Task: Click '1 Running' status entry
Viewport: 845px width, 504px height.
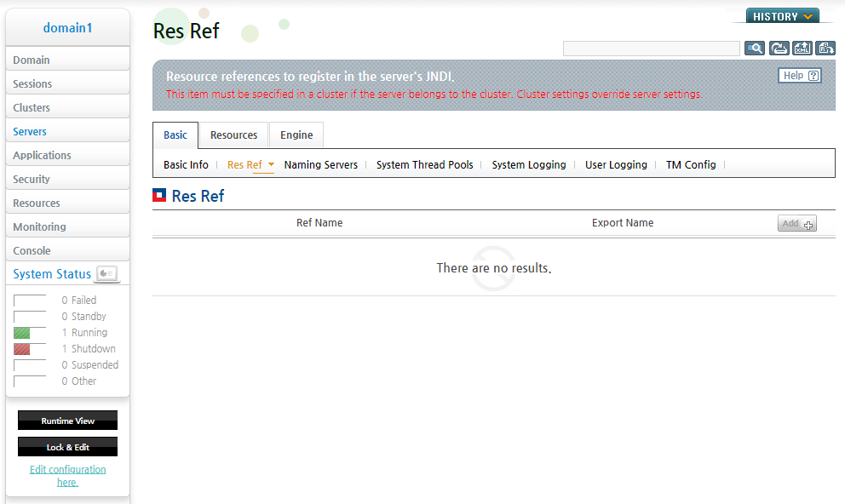Action: point(84,332)
